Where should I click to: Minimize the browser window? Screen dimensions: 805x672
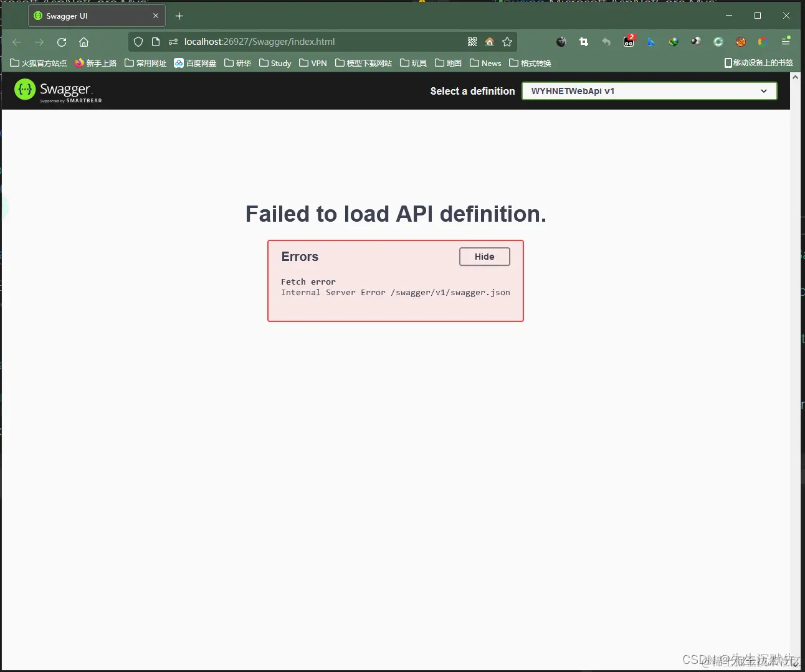pos(729,16)
